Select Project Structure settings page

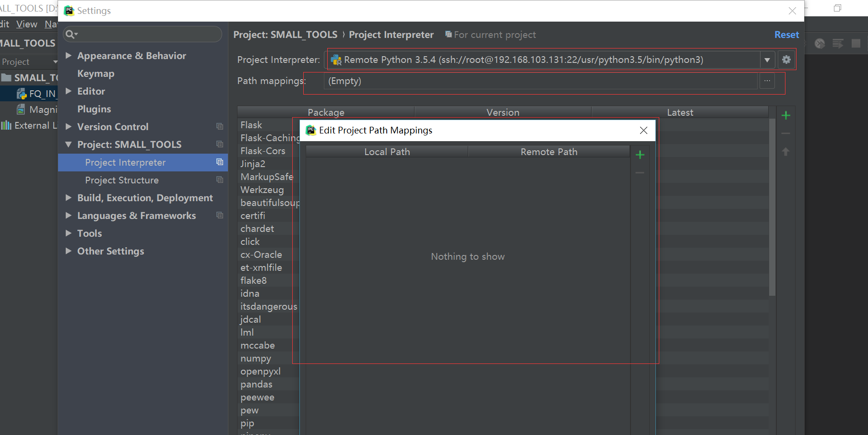pos(122,180)
